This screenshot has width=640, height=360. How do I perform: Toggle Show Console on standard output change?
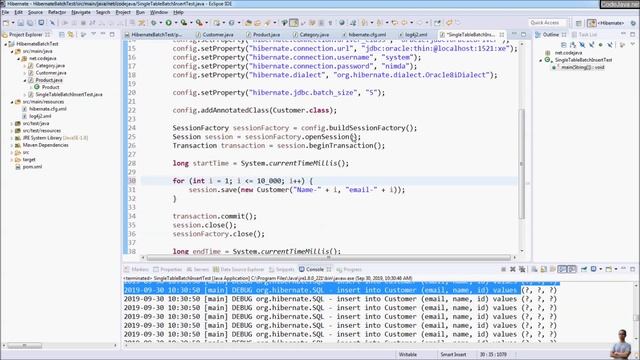tap(562, 269)
